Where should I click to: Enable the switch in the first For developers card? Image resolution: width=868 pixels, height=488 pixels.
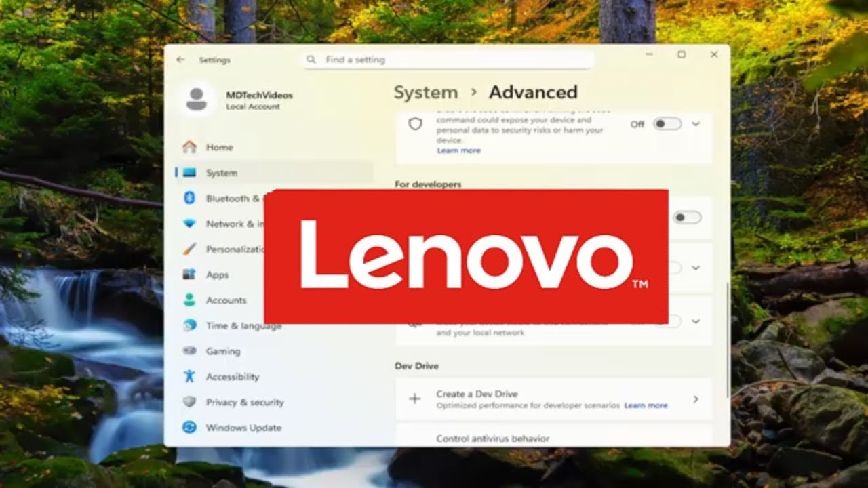687,218
